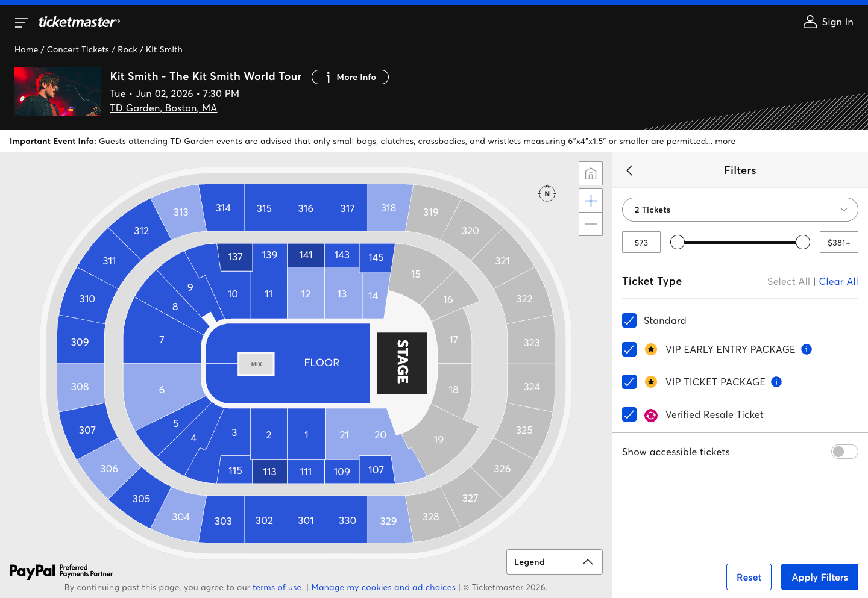This screenshot has width=868, height=598.
Task: Uncheck the Standard ticket type
Action: point(629,321)
